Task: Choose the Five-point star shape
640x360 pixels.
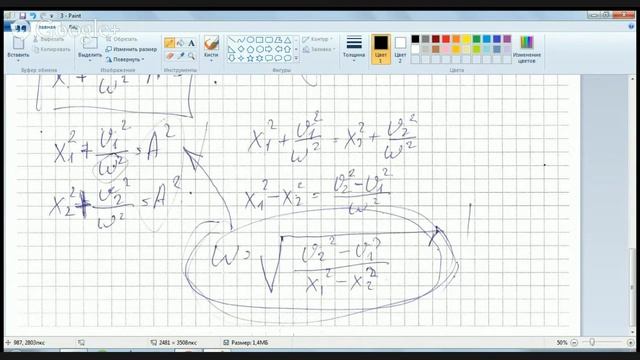Action: tap(250, 58)
